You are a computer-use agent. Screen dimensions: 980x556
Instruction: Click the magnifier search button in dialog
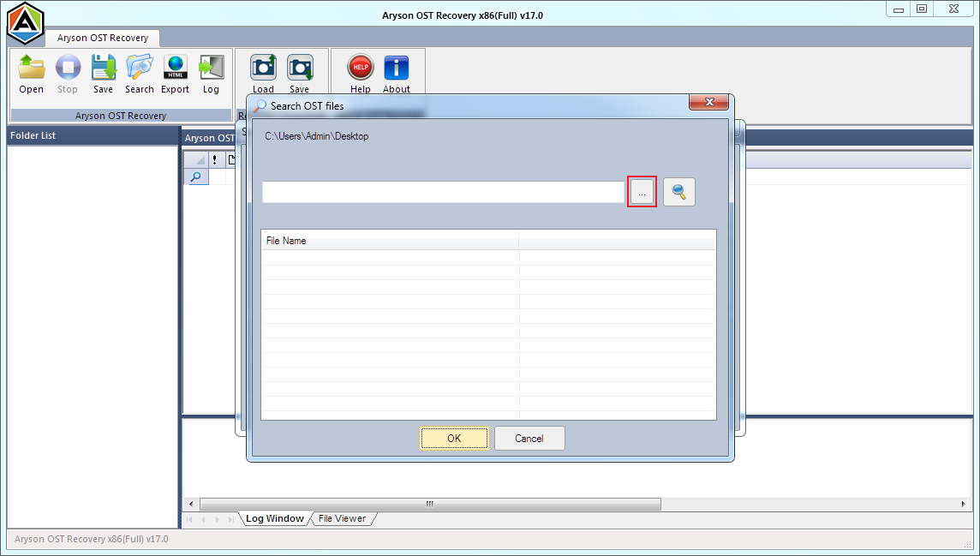(678, 192)
